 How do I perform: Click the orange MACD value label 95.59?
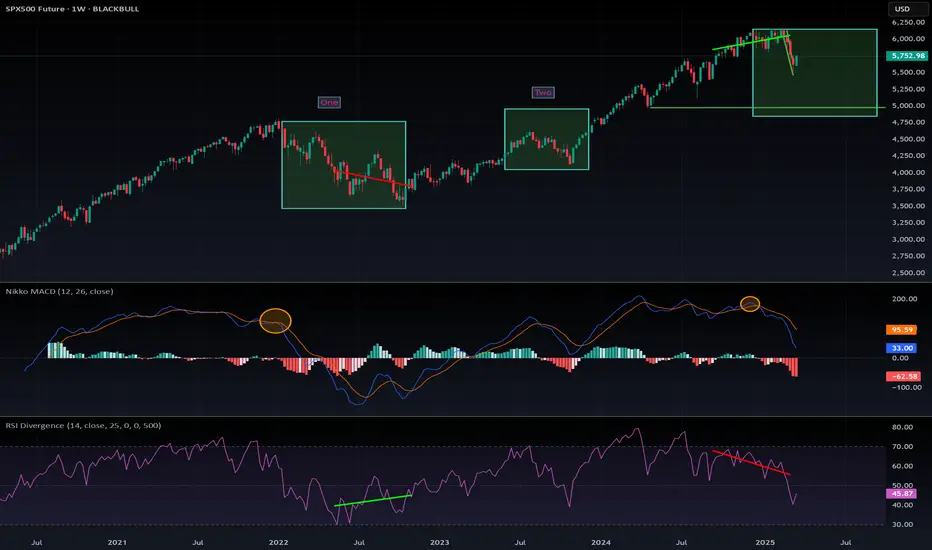pyautogui.click(x=902, y=329)
